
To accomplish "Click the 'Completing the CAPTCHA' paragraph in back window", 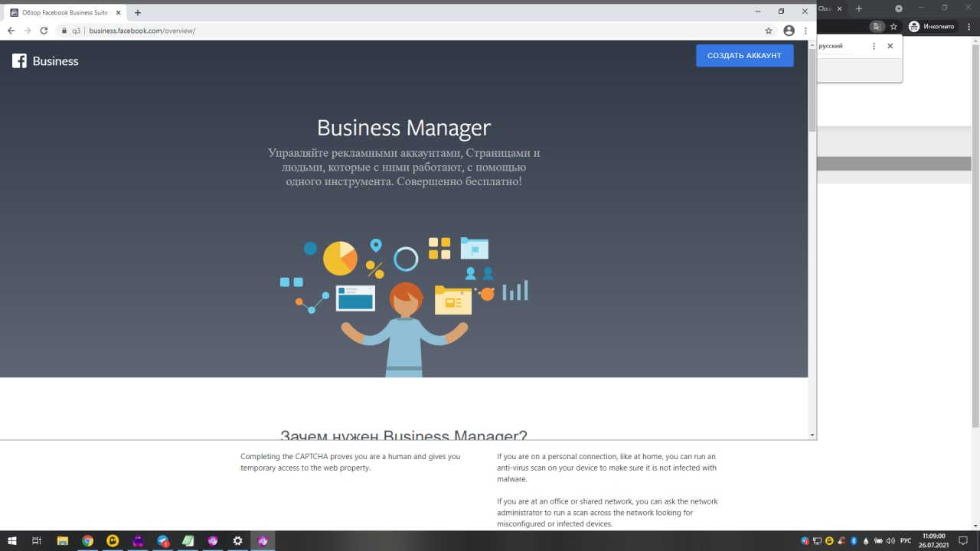I will (351, 462).
